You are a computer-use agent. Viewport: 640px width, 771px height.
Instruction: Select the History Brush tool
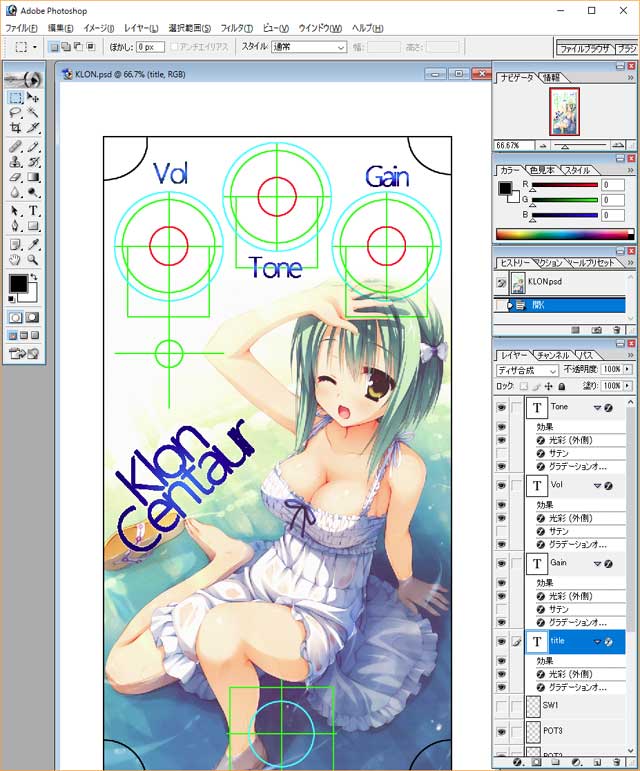(x=33, y=162)
